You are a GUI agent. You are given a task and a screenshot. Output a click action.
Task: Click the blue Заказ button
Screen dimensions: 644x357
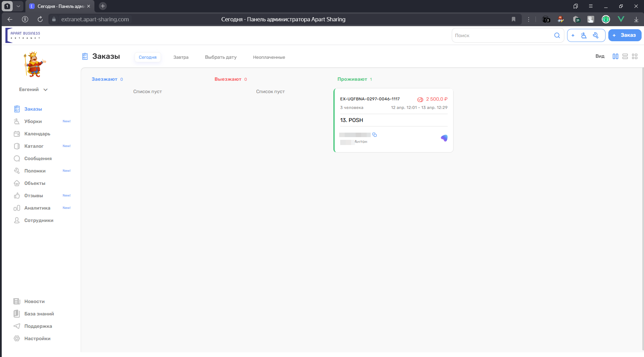tap(624, 35)
